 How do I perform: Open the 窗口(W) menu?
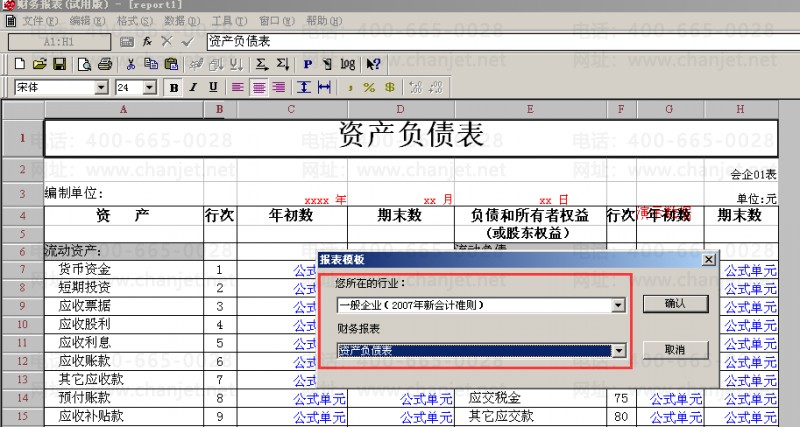277,21
